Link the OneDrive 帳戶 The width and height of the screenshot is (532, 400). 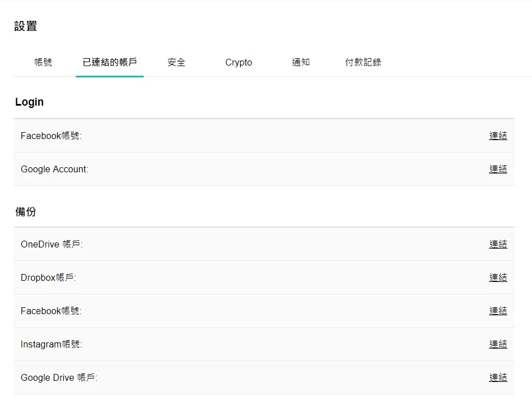tap(498, 244)
